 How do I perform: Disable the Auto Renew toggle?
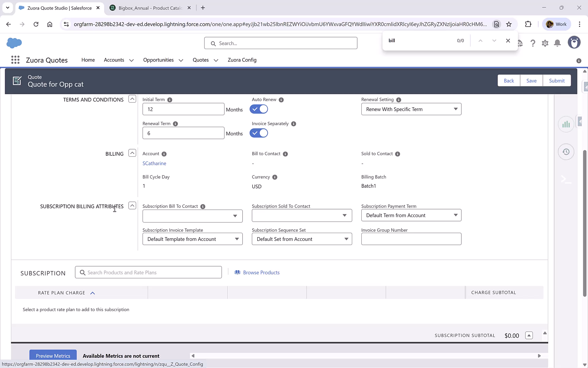tap(259, 109)
